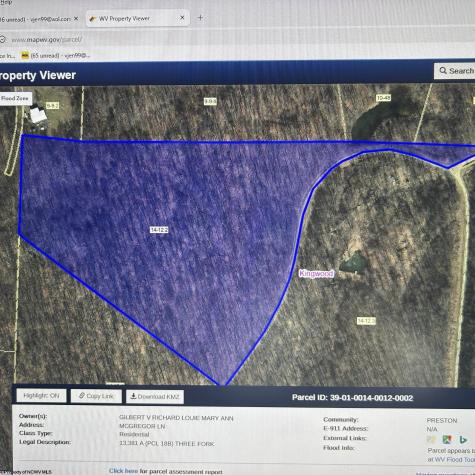Viewport: 475px width, 475px height.
Task: Click parcel label 10-49 on map
Action: [x=383, y=98]
